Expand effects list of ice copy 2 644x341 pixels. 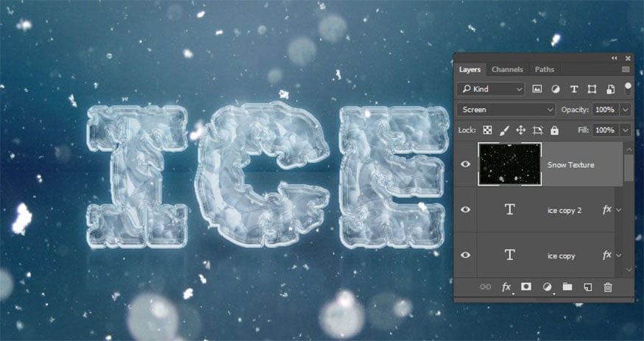tap(618, 210)
